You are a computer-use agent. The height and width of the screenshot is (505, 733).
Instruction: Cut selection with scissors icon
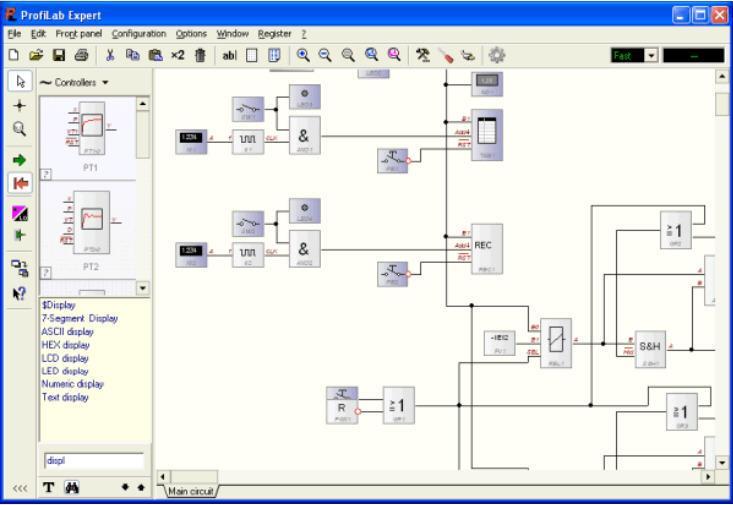coord(110,55)
